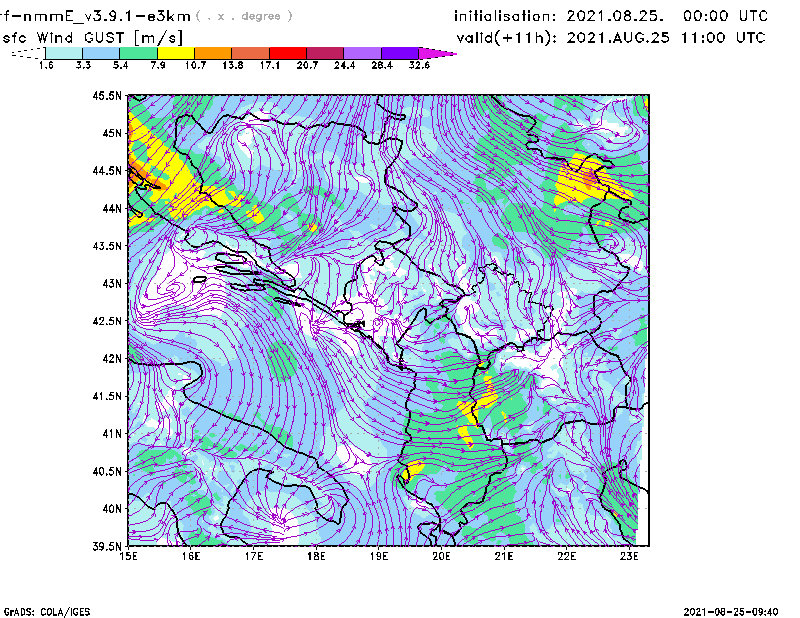The height and width of the screenshot is (618, 800).
Task: Pick the salmon 13.8–17.1 legend swatch
Action: coord(251,53)
